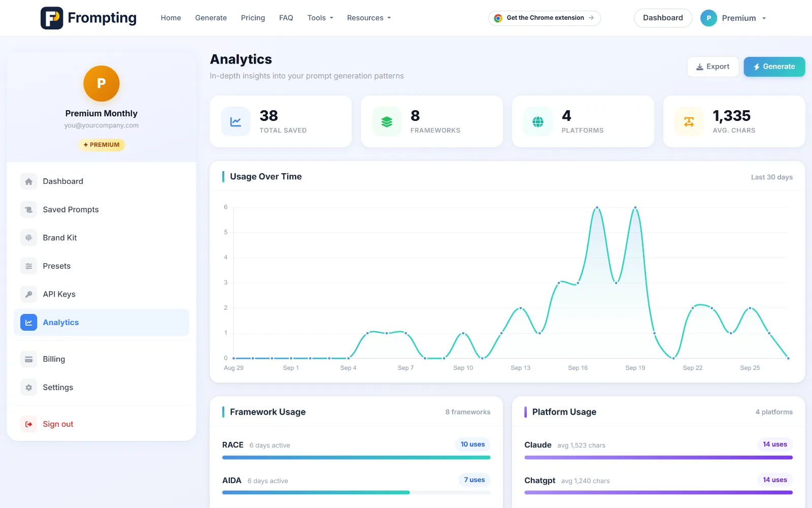812x508 pixels.
Task: Click Get the Chrome extension link
Action: coord(545,18)
